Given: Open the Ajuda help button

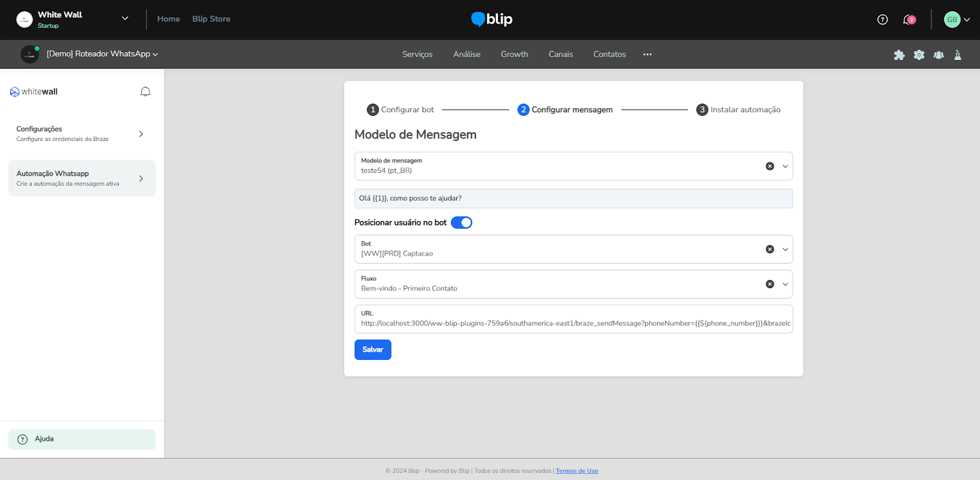Looking at the screenshot, I should tap(81, 439).
